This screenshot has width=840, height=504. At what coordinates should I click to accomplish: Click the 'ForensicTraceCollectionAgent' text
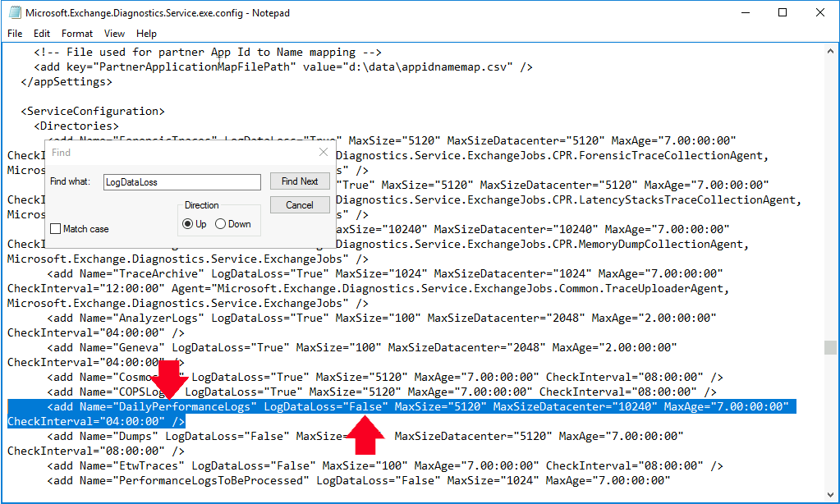click(671, 156)
